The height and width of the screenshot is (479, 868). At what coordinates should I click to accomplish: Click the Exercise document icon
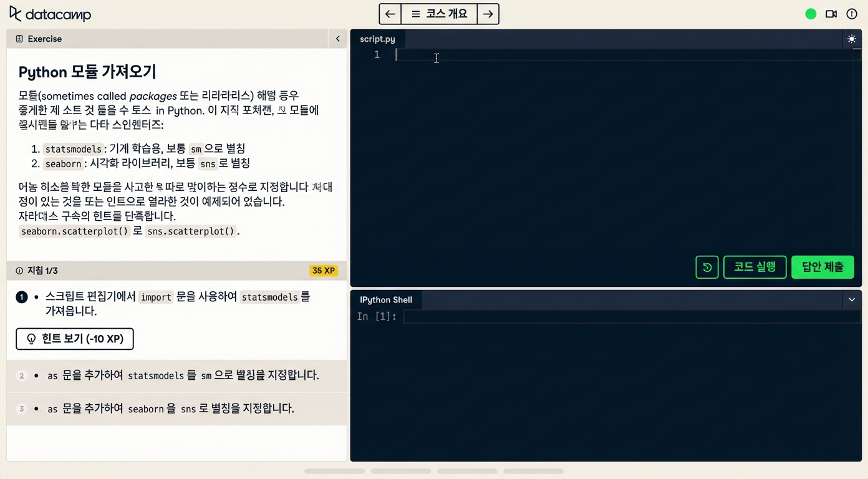19,39
